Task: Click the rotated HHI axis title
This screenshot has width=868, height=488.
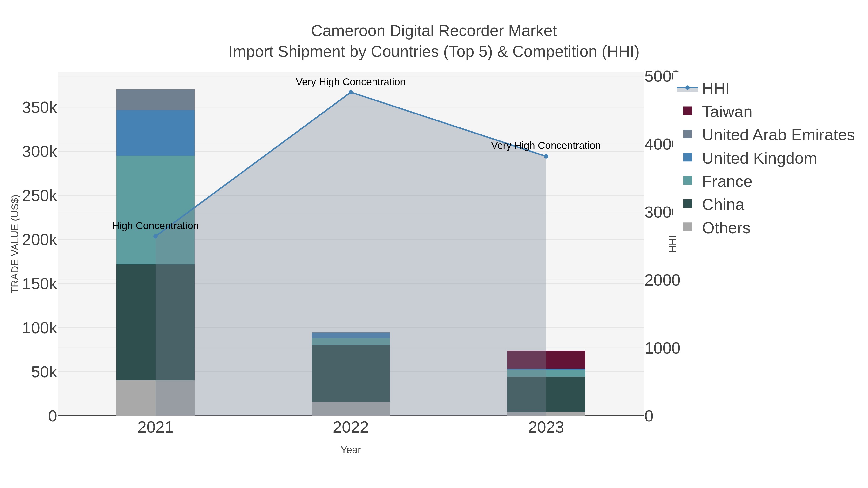Action: (673, 244)
